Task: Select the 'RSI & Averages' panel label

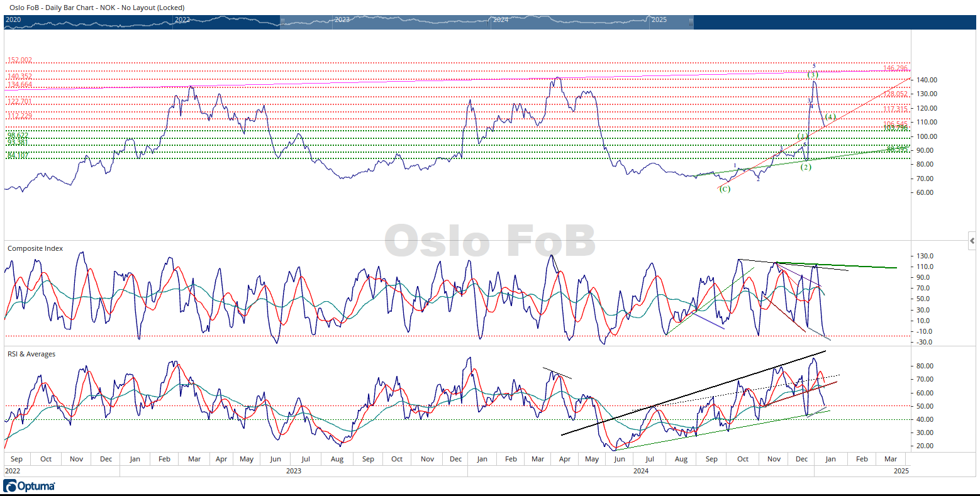Action: [31, 354]
